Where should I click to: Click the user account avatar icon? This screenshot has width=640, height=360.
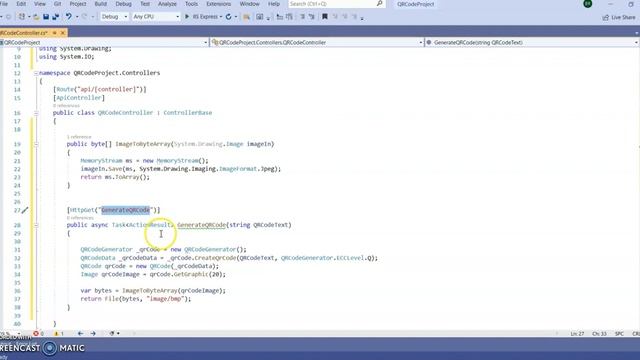[588, 4]
